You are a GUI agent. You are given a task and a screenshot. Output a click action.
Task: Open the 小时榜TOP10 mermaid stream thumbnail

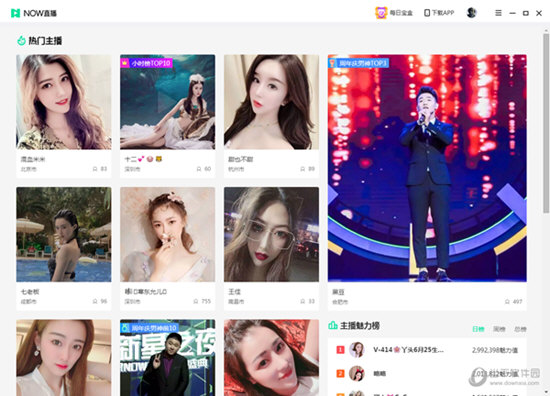point(168,102)
